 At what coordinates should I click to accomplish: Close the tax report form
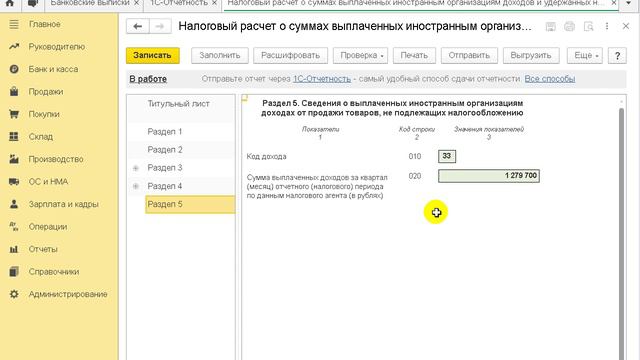tap(626, 26)
